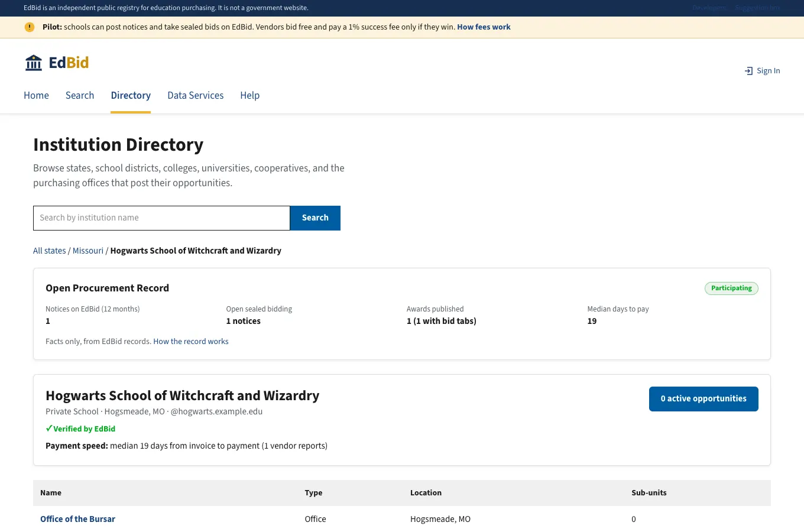The height and width of the screenshot is (532, 804).
Task: Click the Payment speed line
Action: [x=186, y=446]
